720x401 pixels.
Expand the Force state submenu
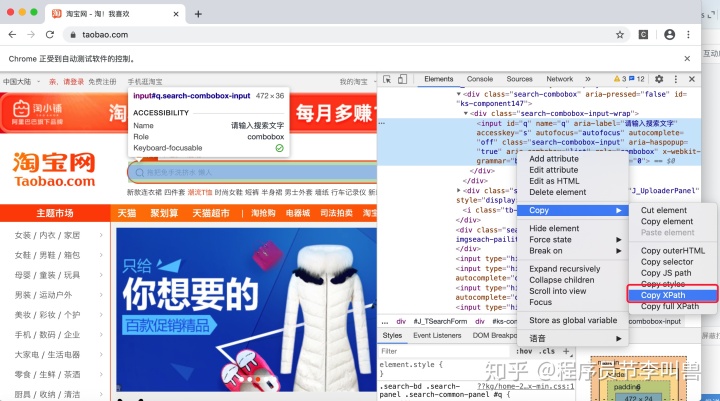click(572, 239)
